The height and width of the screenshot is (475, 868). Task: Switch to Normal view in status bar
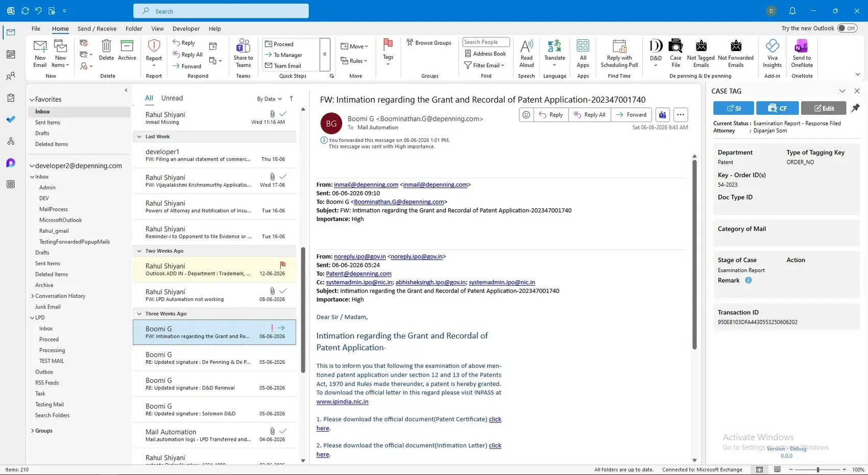click(x=759, y=469)
